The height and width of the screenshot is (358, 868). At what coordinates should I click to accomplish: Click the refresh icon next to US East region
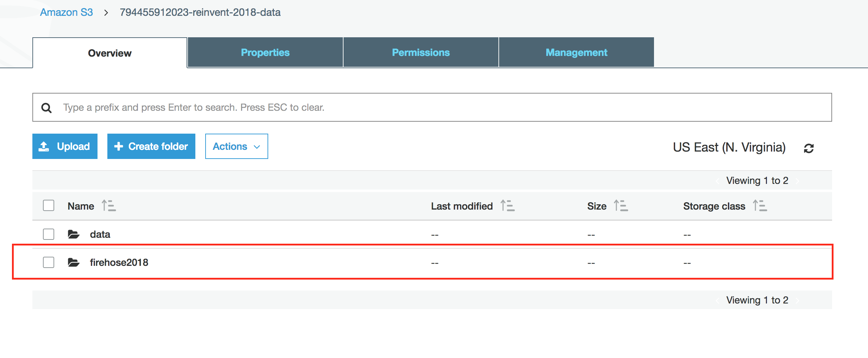809,148
